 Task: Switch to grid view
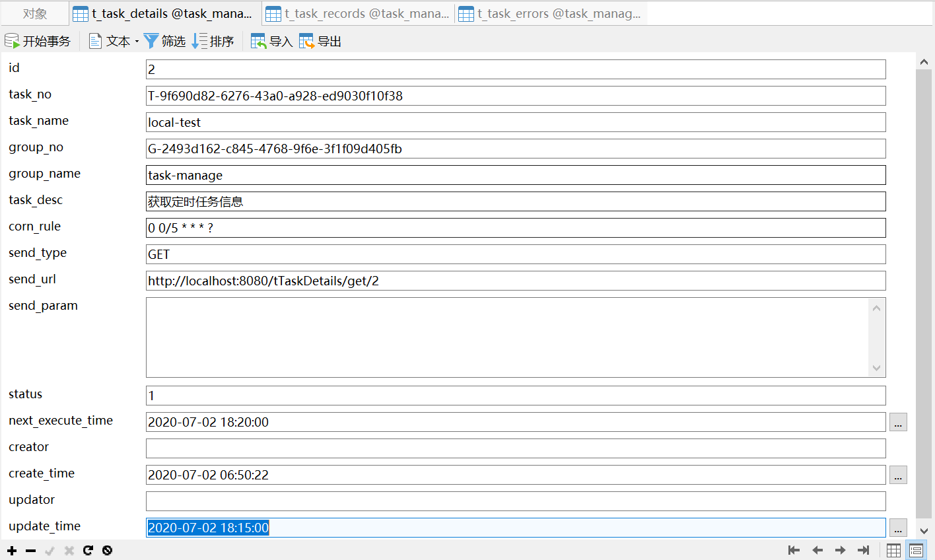point(893,550)
